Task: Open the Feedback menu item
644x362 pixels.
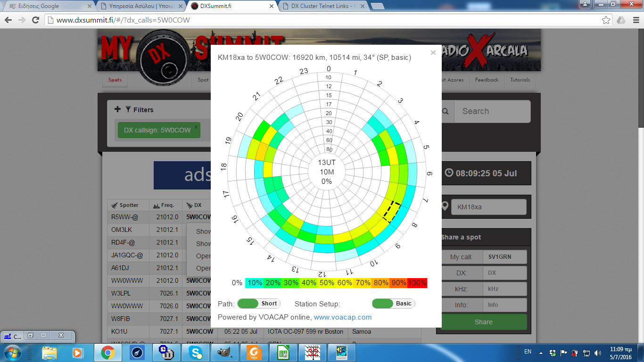Action: tap(487, 80)
